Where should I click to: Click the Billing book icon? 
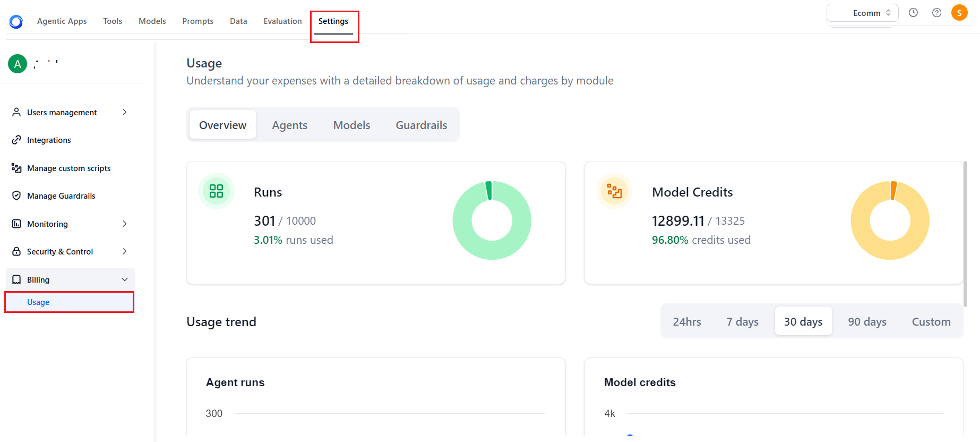click(16, 279)
